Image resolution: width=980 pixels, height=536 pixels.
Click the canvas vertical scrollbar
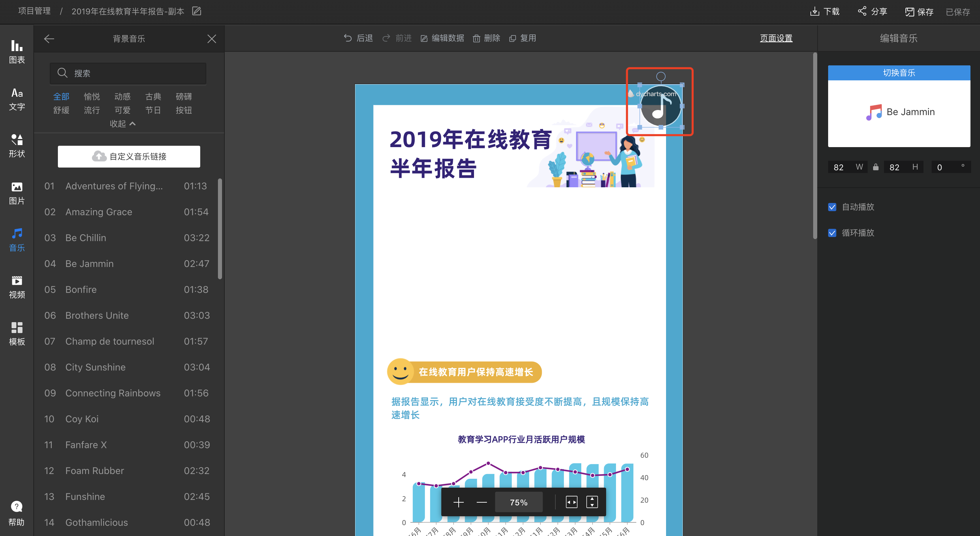click(815, 146)
